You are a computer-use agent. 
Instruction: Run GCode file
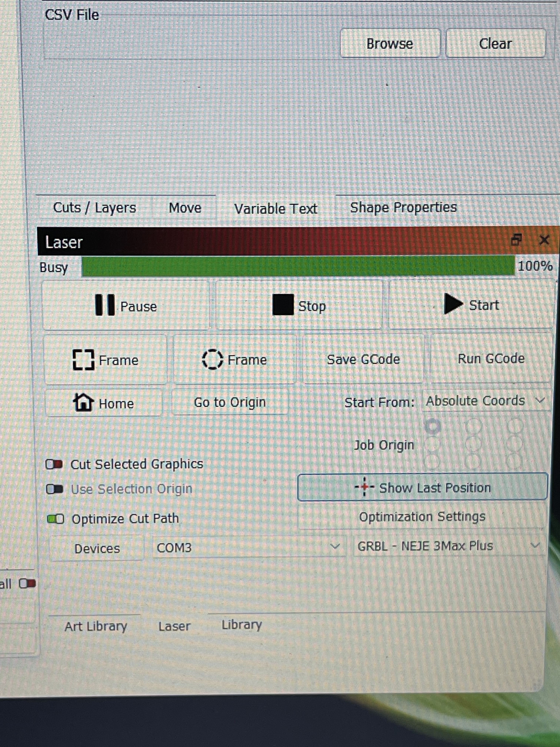[x=491, y=358]
